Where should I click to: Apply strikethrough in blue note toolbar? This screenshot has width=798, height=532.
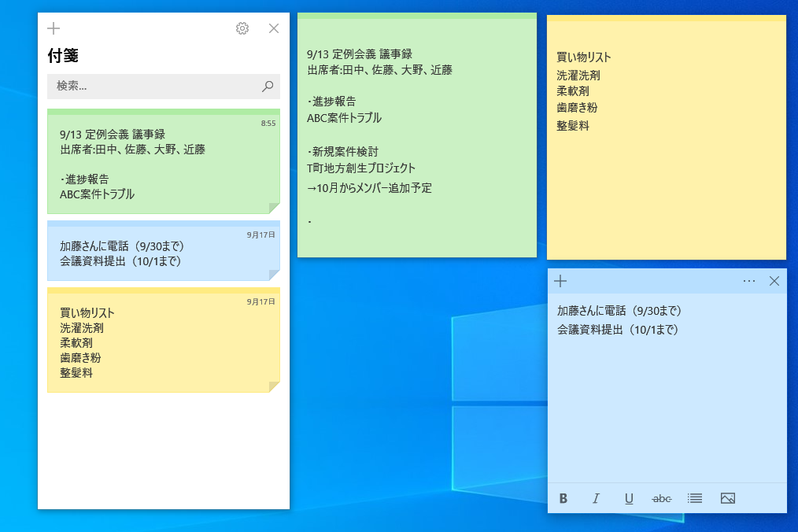[x=662, y=498]
